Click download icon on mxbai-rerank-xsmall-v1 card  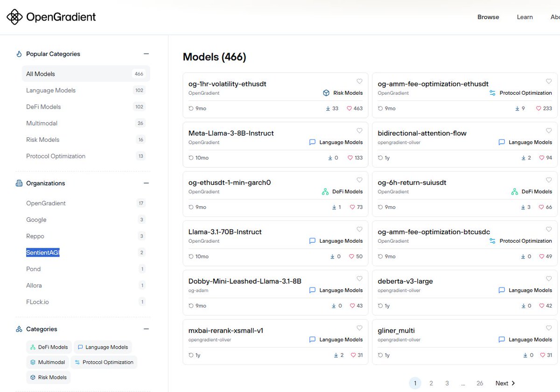pyautogui.click(x=336, y=355)
